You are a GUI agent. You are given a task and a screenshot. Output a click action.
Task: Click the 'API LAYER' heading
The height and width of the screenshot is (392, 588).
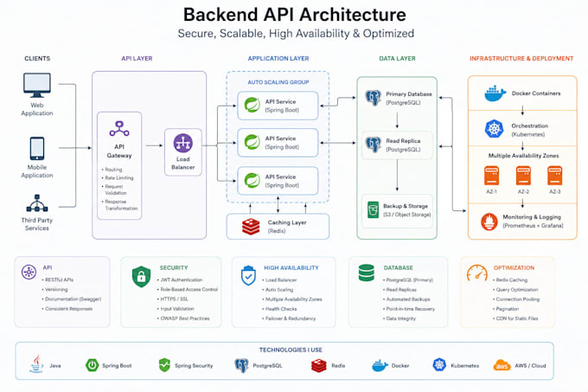click(x=137, y=59)
